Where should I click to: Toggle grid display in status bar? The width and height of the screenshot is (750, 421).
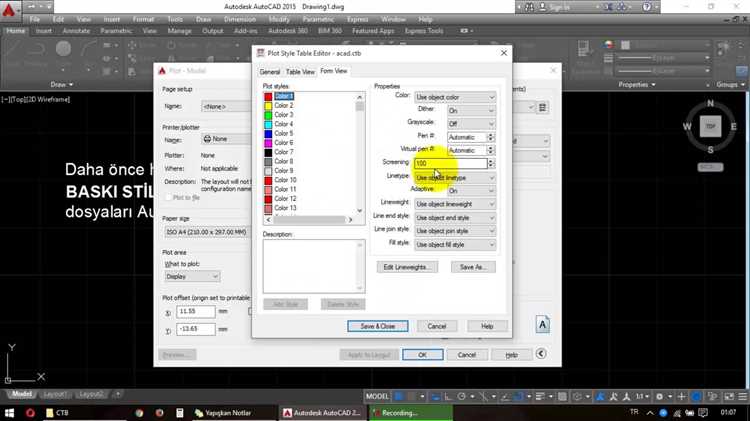[398, 396]
